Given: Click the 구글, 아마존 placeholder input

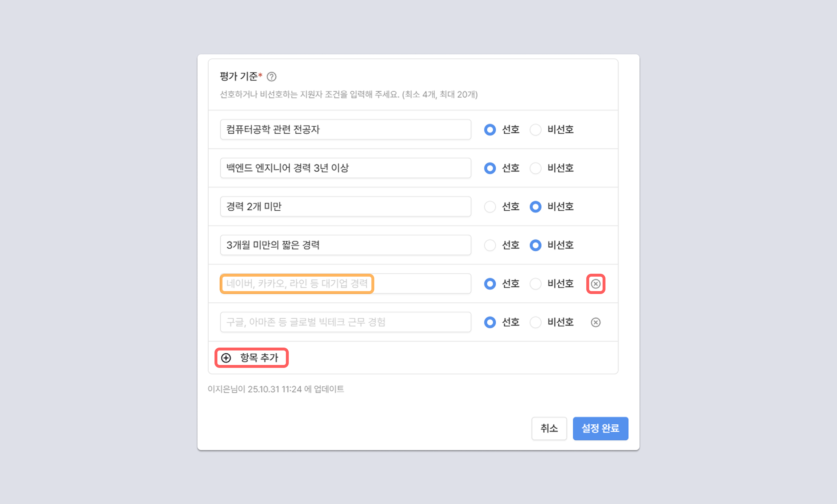Looking at the screenshot, I should point(345,322).
